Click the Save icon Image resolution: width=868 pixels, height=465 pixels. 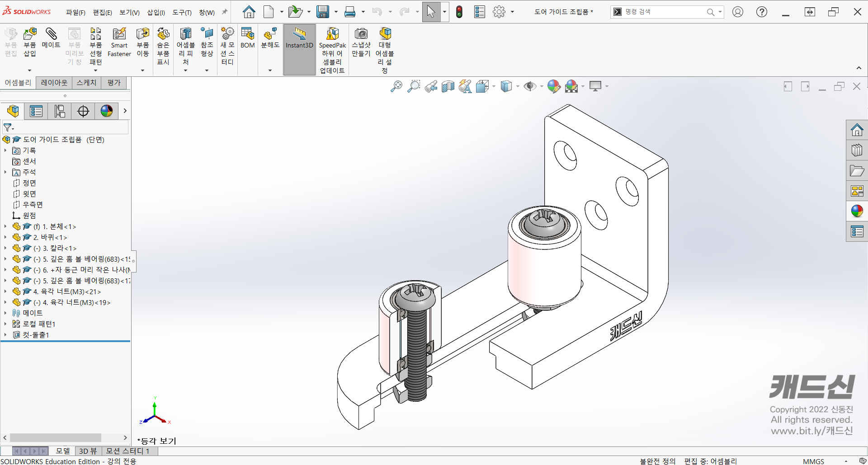click(x=323, y=12)
